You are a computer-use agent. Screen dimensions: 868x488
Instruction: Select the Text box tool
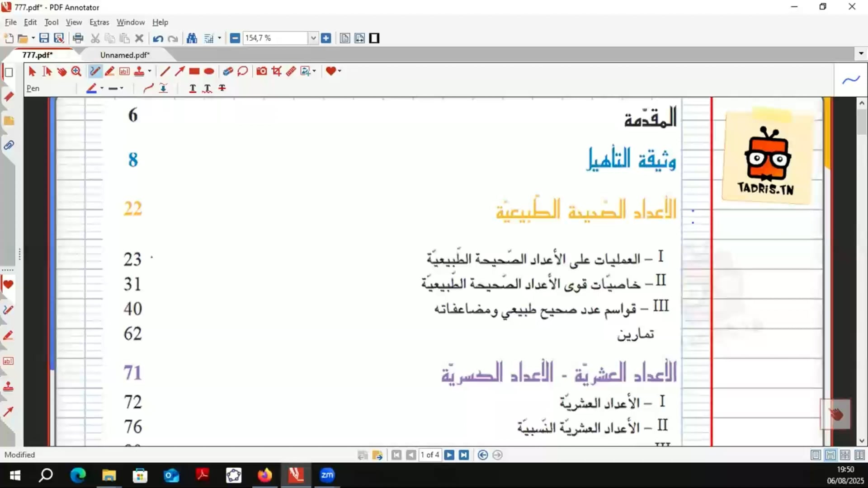coord(124,71)
